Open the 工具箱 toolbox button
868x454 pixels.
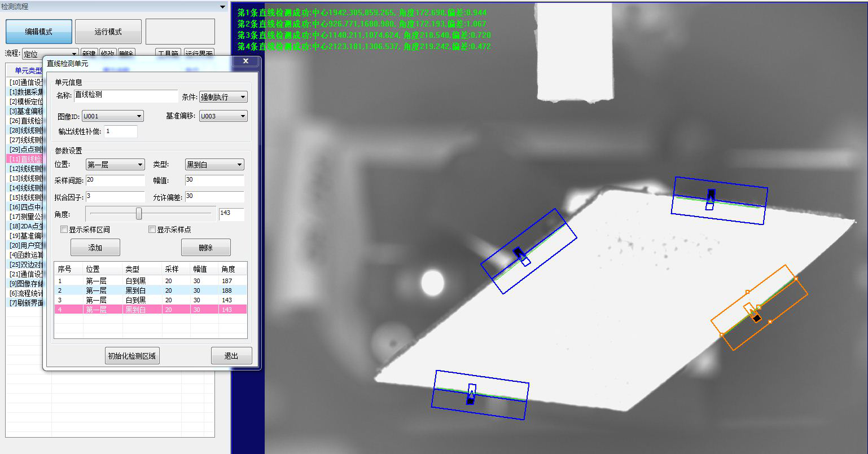pos(168,54)
